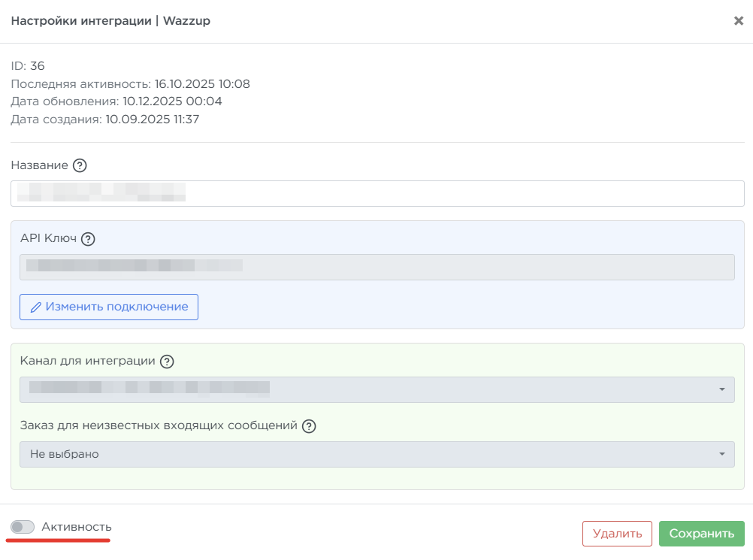Click the Дата создания date line
This screenshot has width=753, height=560.
point(104,119)
